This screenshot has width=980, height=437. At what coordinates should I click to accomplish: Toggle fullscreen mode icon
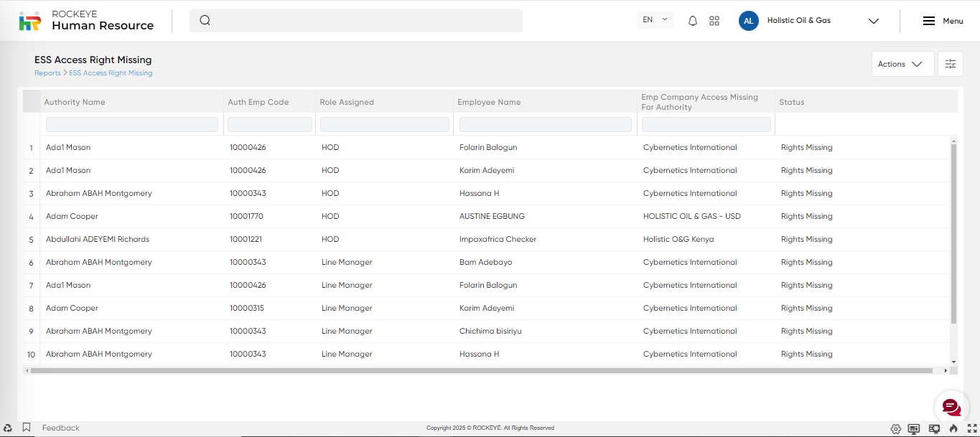972,428
